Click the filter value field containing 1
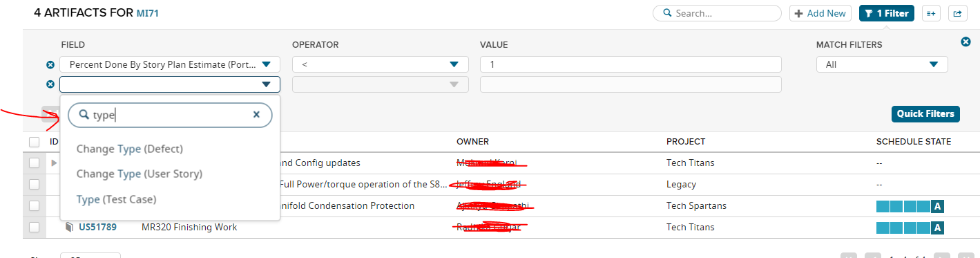 tap(631, 64)
